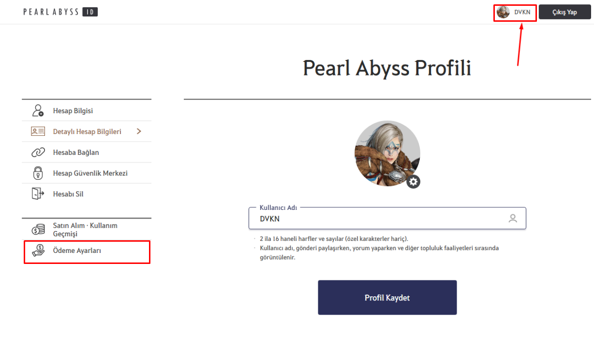Click the Hesabı Sil door exit icon
This screenshot has height=364, width=594.
tap(38, 194)
